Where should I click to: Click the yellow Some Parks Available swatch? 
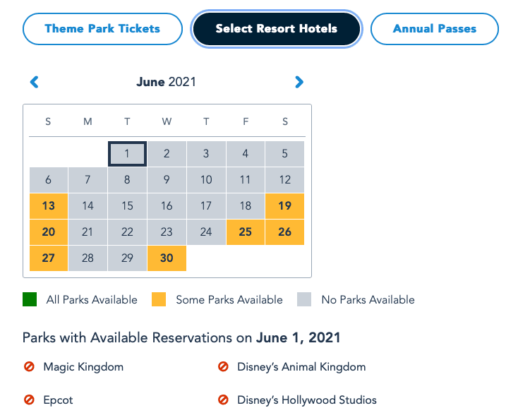pos(159,299)
